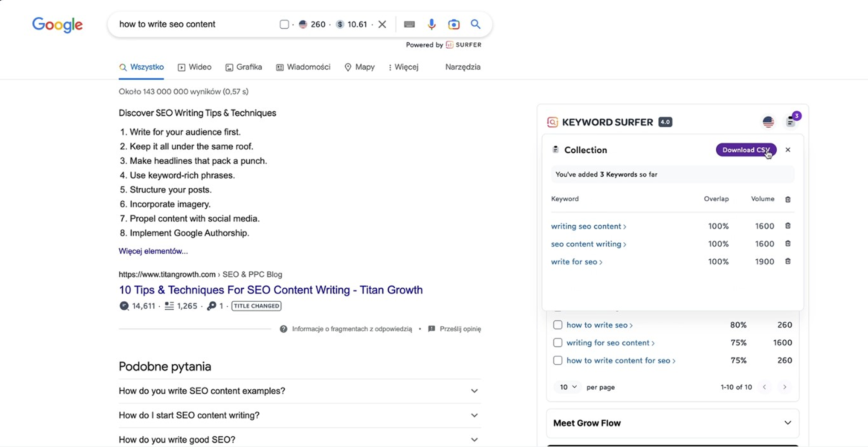The height and width of the screenshot is (447, 868).
Task: Remove 'write for seo' with trash icon
Action: coord(788,261)
